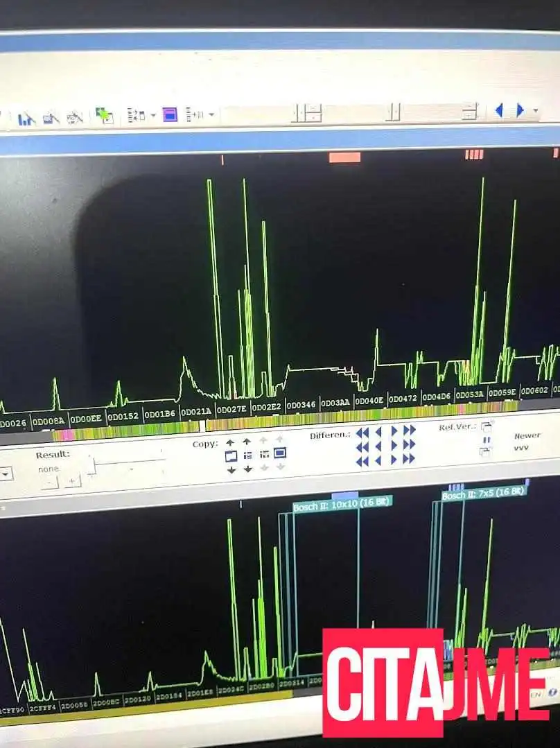560x748 pixels.
Task: Click the blue marker above Bosch II 10x10 label
Action: point(344,496)
